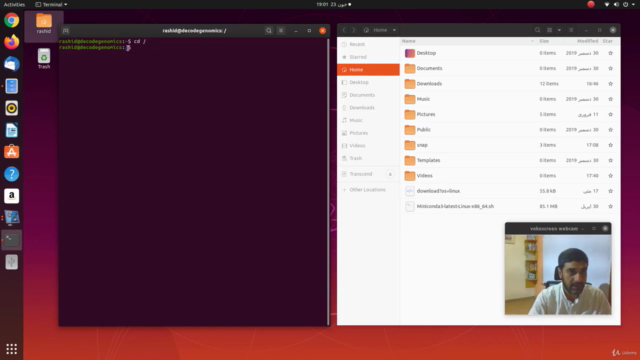This screenshot has width=640, height=360.
Task: Star the snap folder row
Action: tap(611, 145)
